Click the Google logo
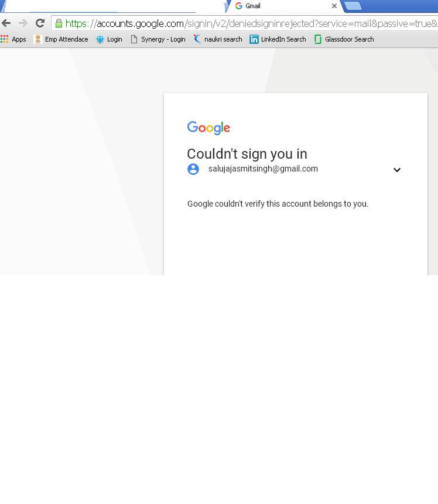 (208, 128)
